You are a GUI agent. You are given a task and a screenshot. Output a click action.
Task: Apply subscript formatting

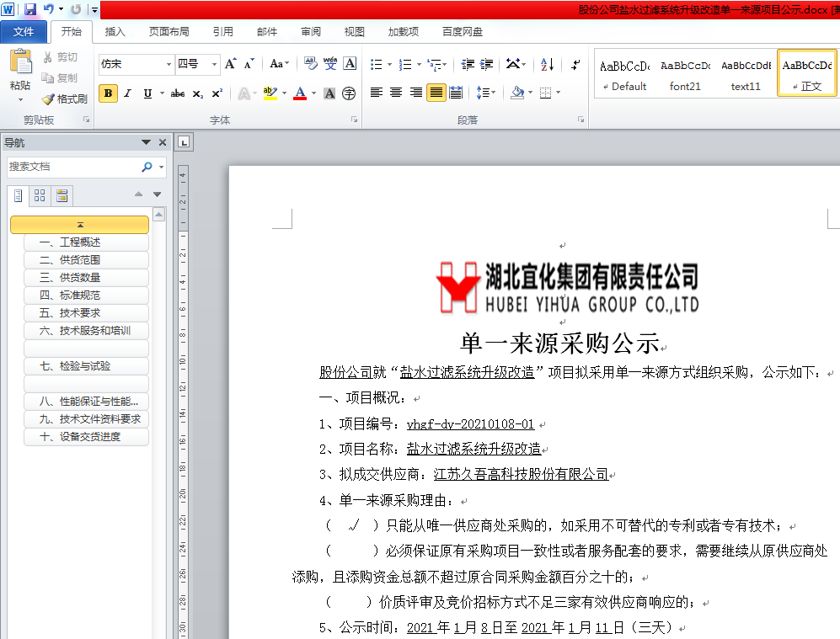click(x=198, y=93)
